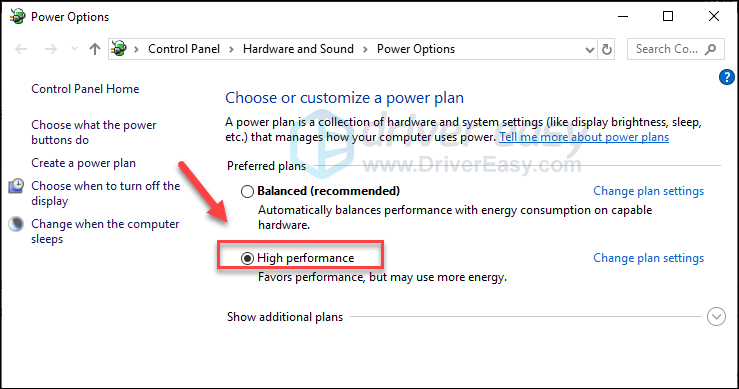This screenshot has width=739, height=389.
Task: Click the Back navigation arrow
Action: point(21,49)
